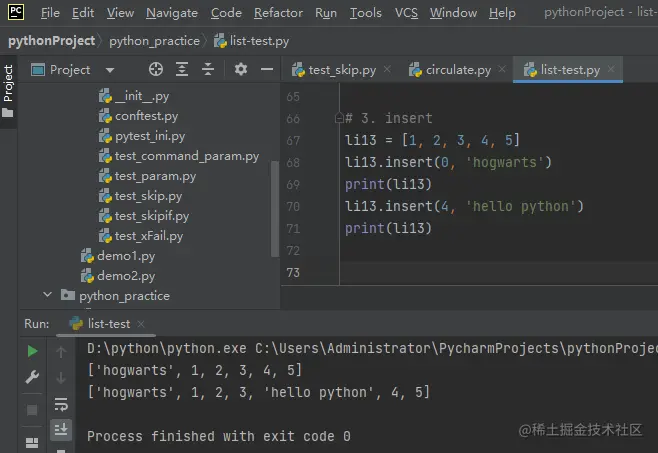Toggle Soft-Wrap in Run console

coord(61,404)
